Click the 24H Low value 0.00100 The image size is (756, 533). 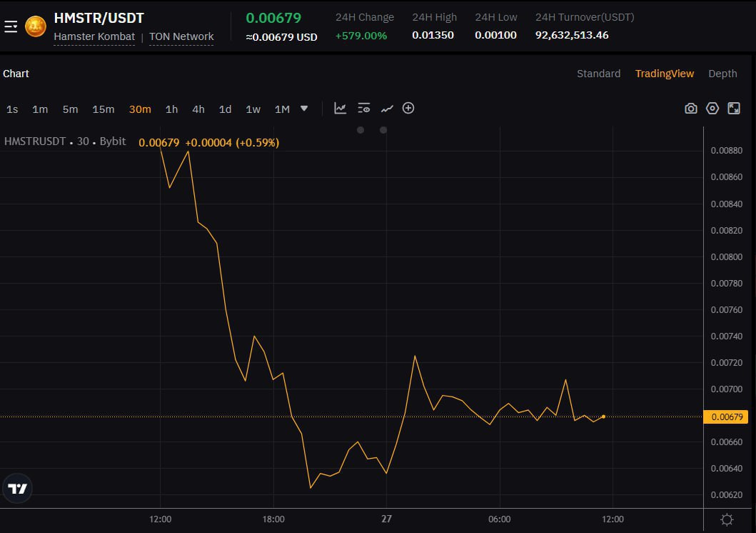495,35
